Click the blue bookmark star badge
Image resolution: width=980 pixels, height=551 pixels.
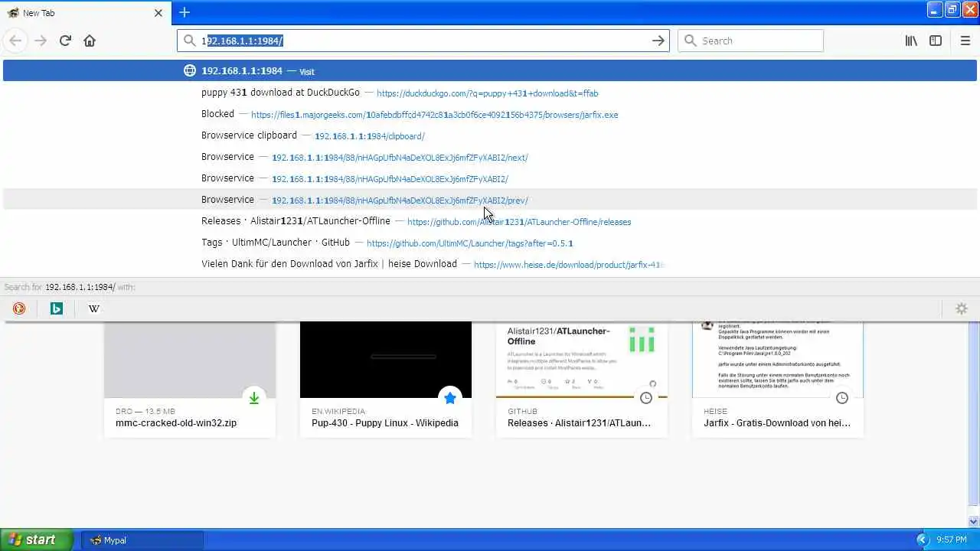tap(450, 398)
